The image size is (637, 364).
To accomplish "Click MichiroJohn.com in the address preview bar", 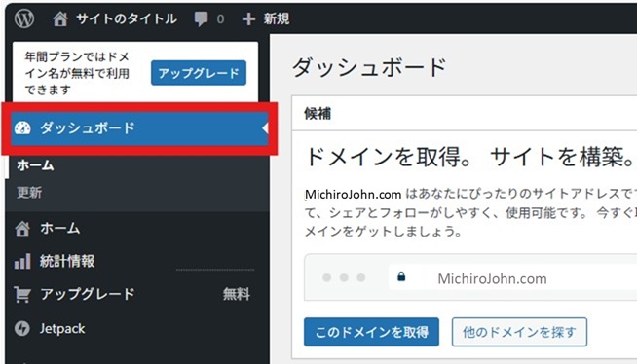I will coord(492,278).
